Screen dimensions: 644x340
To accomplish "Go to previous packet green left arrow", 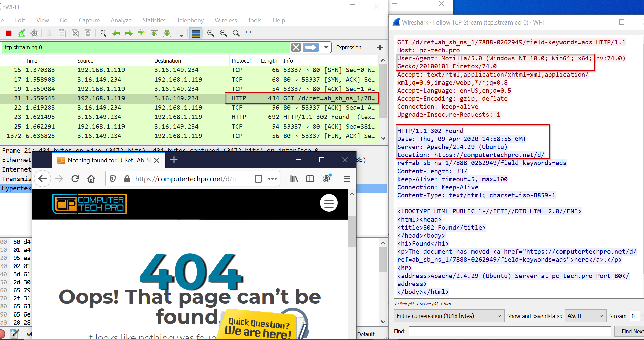I will [x=116, y=33].
